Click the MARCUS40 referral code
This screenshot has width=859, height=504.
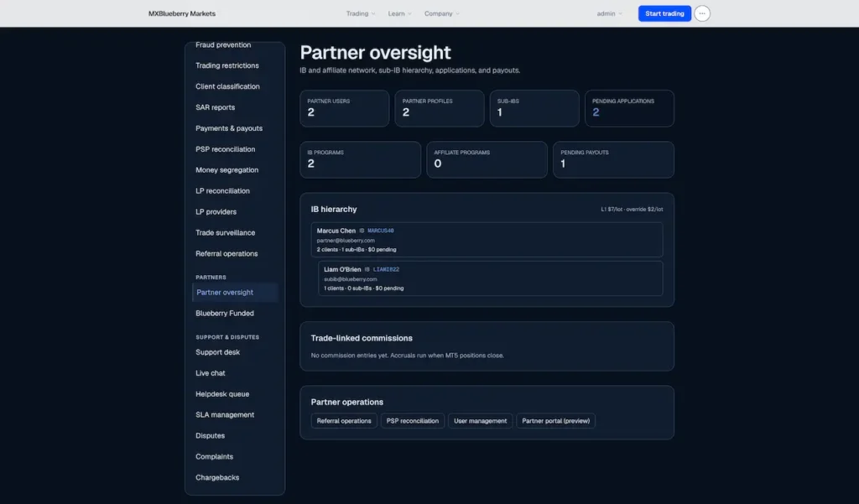click(381, 231)
